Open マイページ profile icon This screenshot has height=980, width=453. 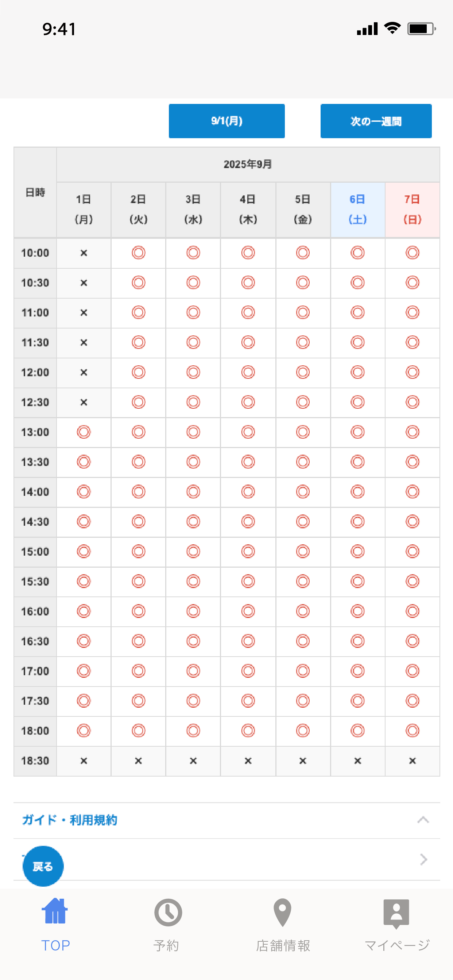click(396, 914)
